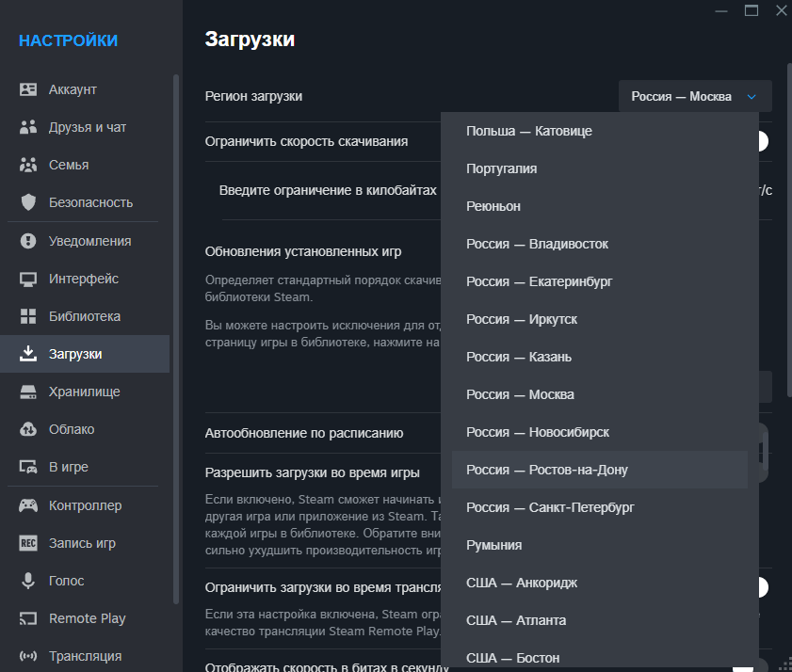Click the settings page right scrollbar

click(x=789, y=230)
